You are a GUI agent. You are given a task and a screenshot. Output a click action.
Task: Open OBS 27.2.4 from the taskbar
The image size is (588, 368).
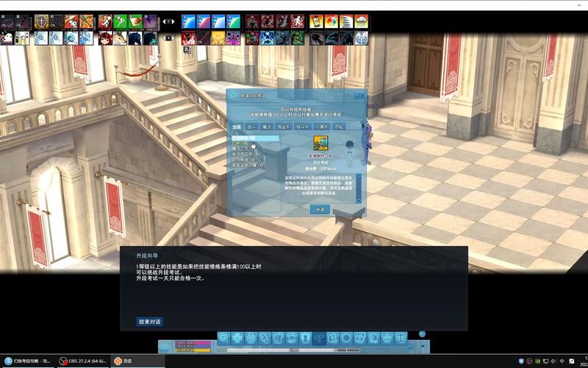tap(84, 361)
